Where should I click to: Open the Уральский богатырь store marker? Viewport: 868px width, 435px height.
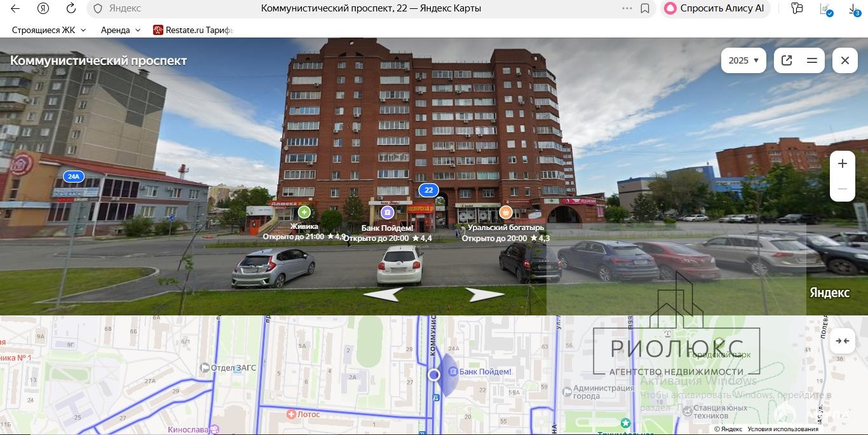[x=506, y=212]
